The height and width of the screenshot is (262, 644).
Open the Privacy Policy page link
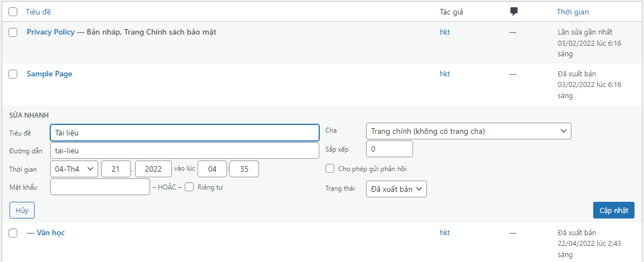[50, 32]
